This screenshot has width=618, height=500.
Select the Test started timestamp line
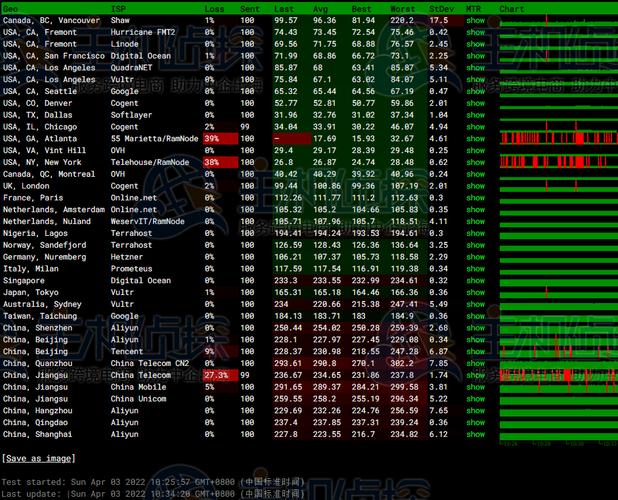click(x=153, y=482)
